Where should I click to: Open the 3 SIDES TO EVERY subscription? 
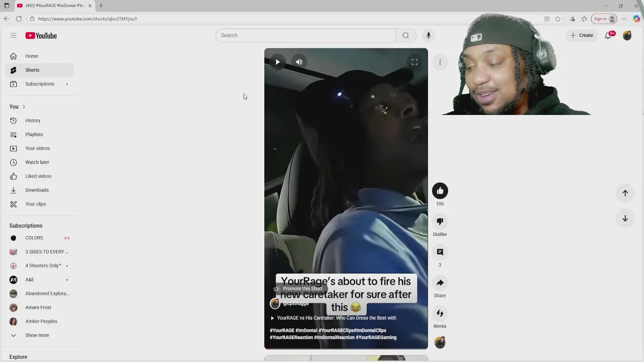(x=40, y=252)
